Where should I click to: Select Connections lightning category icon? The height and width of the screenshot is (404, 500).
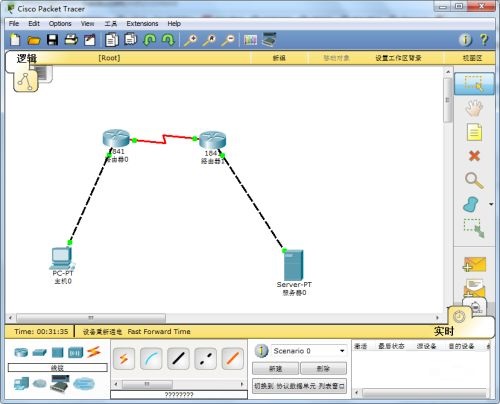(94, 352)
